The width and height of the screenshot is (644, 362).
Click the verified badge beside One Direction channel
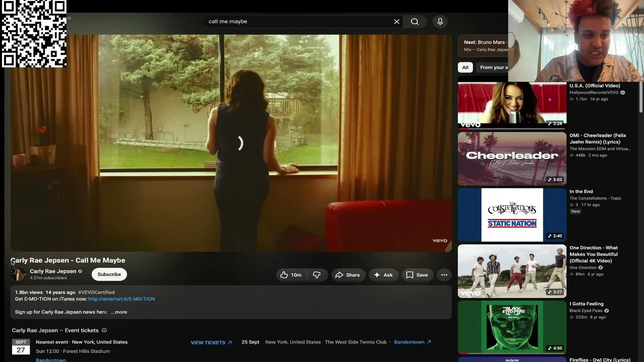click(x=601, y=267)
